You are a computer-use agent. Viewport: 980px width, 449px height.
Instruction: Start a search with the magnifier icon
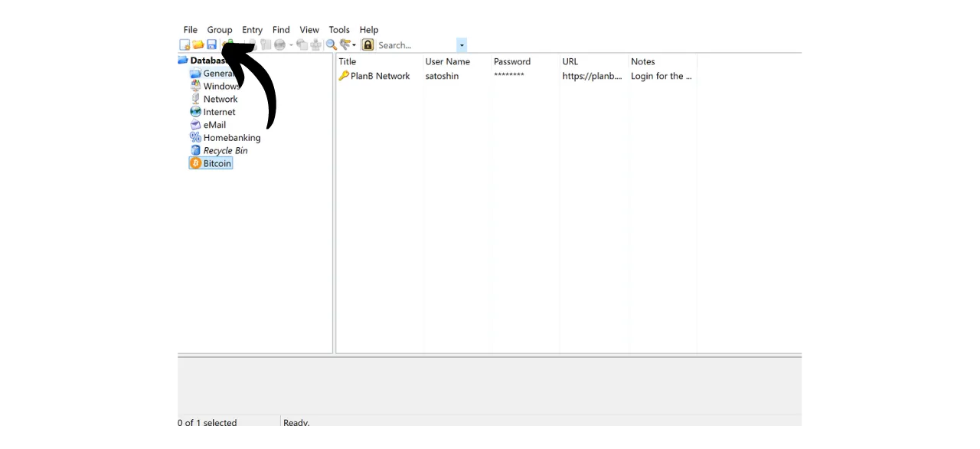[x=329, y=44]
